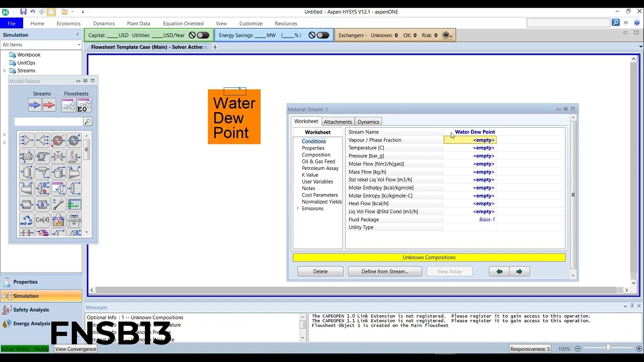This screenshot has height=362, width=644.
Task: Select the red Energy Stream arrow in palette
Action: [49, 105]
